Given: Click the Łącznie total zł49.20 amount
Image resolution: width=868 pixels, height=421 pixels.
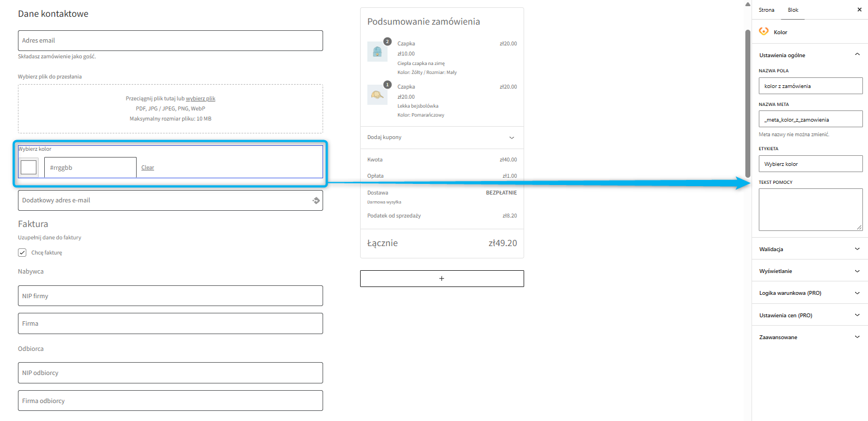Looking at the screenshot, I should 503,243.
